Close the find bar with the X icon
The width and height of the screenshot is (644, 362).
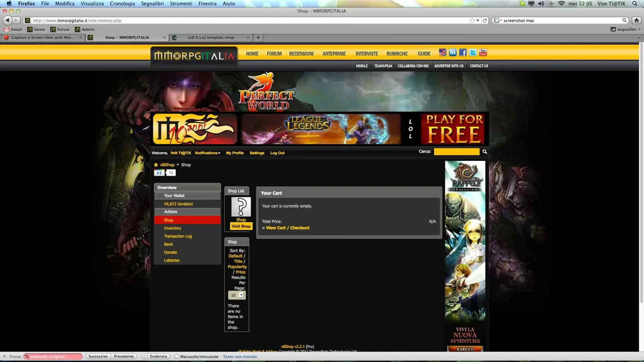(x=4, y=356)
